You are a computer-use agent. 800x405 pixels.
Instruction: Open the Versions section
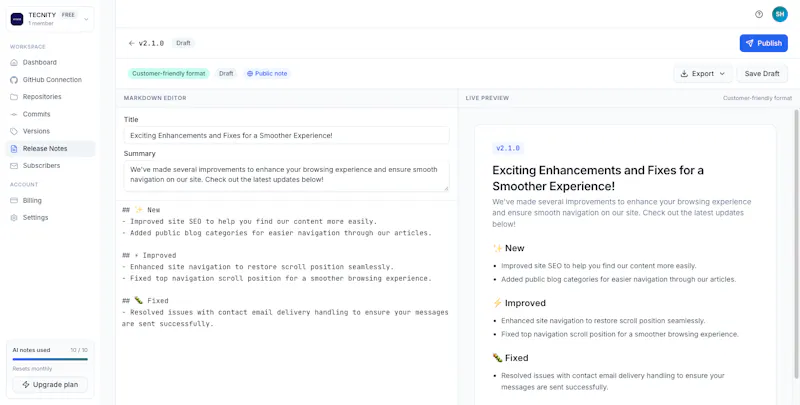36,131
